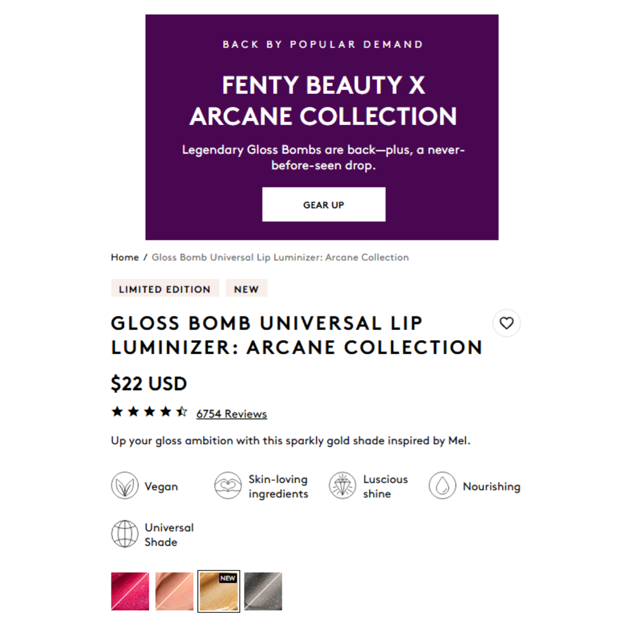Expand the grey shimmer shade option
Viewport: 644px width, 644px height.
click(263, 591)
